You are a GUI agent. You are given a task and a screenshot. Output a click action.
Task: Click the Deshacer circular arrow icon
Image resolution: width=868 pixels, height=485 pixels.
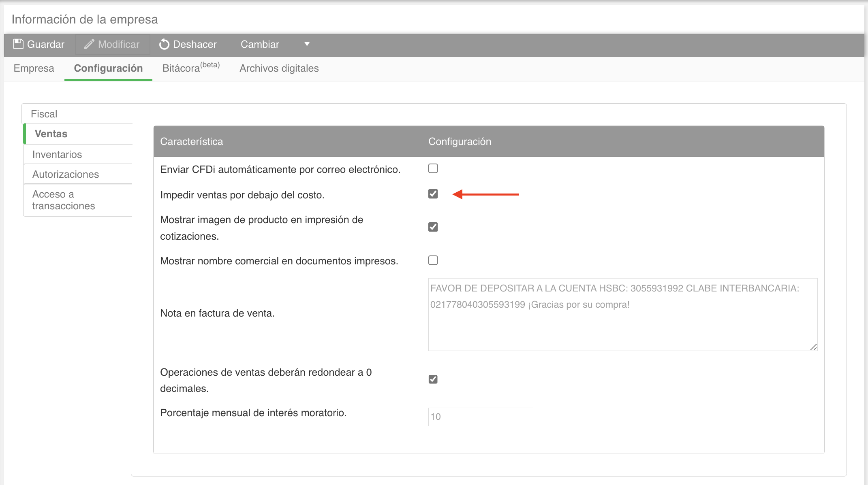(x=164, y=44)
